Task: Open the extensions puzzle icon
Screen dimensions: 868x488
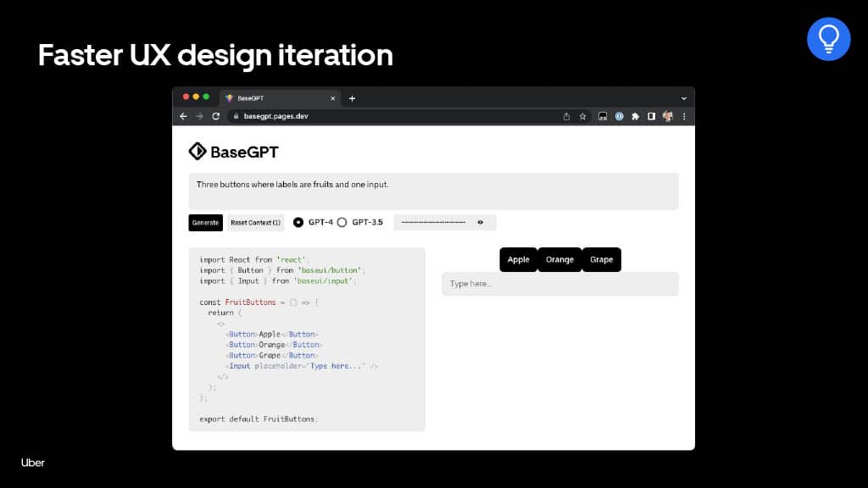Action: (636, 116)
